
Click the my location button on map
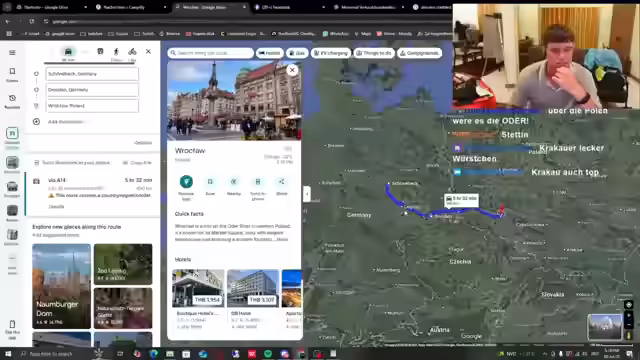[629, 304]
